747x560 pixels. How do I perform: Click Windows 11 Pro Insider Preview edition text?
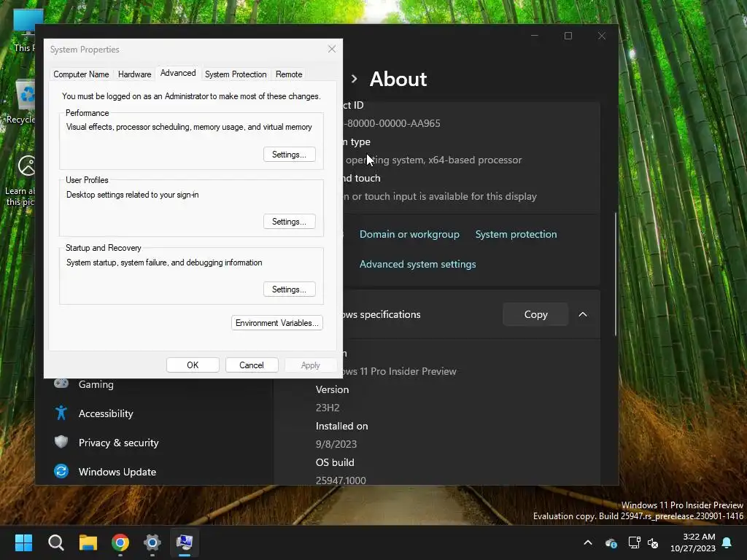pyautogui.click(x=400, y=371)
